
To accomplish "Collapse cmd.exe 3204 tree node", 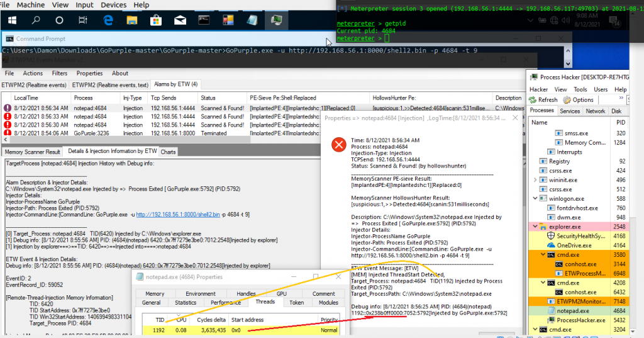I will point(535,329).
